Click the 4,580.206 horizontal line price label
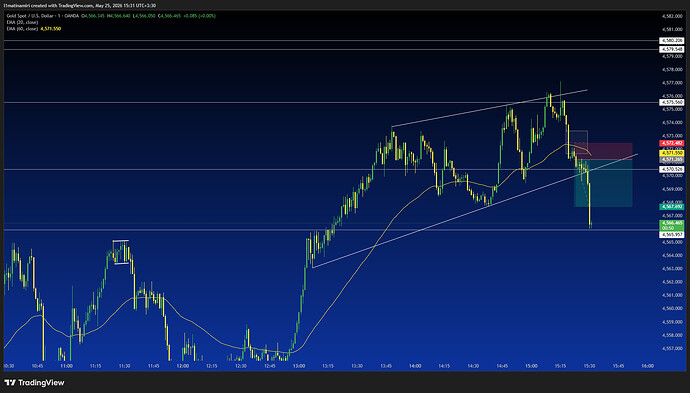 click(x=672, y=40)
